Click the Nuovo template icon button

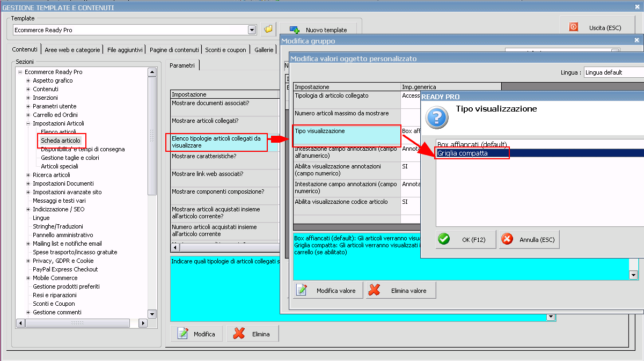[x=294, y=30]
